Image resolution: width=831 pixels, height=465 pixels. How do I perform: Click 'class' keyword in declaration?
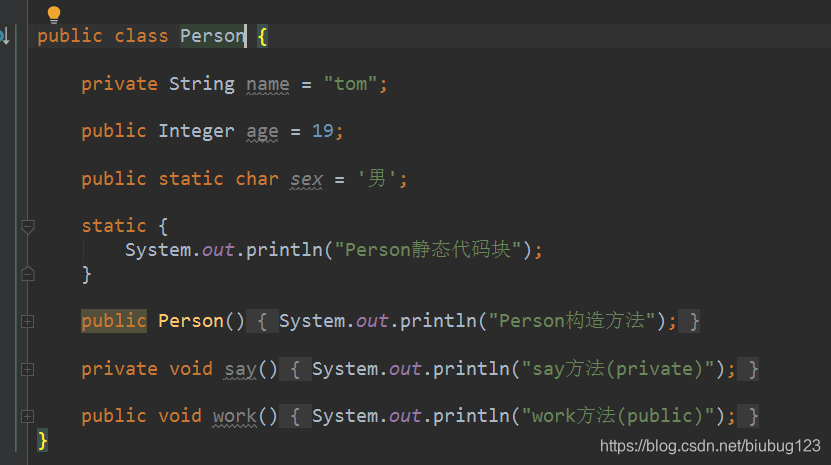[142, 36]
